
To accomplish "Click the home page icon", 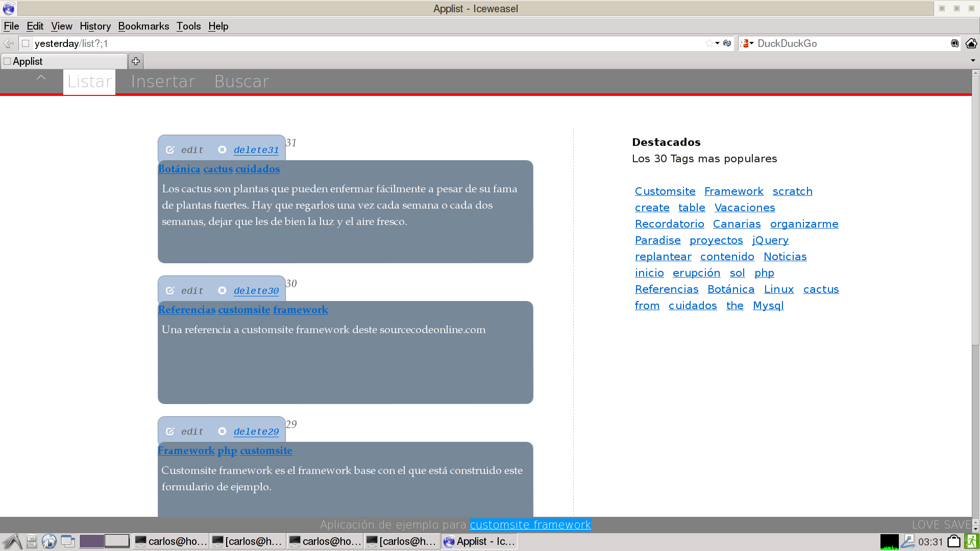I will [x=971, y=43].
